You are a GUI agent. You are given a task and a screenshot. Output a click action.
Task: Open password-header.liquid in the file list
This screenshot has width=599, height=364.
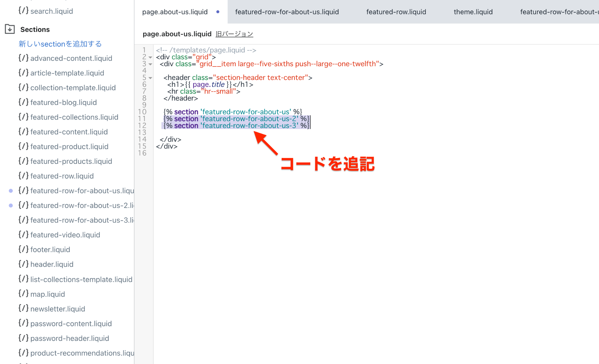(x=70, y=338)
